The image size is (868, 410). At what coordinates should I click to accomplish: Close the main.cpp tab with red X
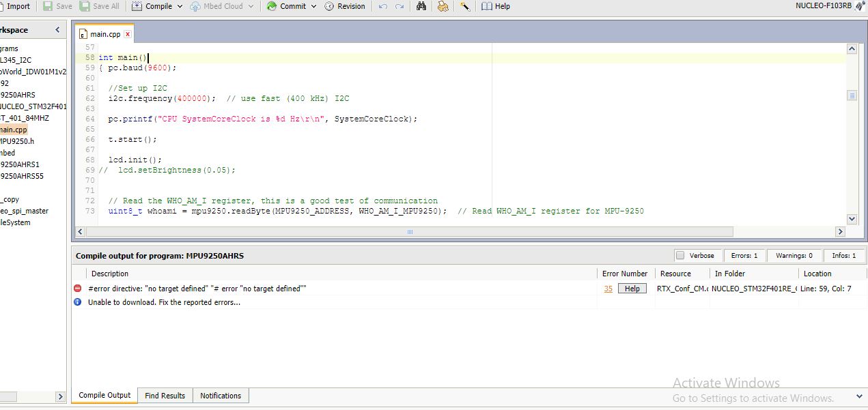pos(128,33)
